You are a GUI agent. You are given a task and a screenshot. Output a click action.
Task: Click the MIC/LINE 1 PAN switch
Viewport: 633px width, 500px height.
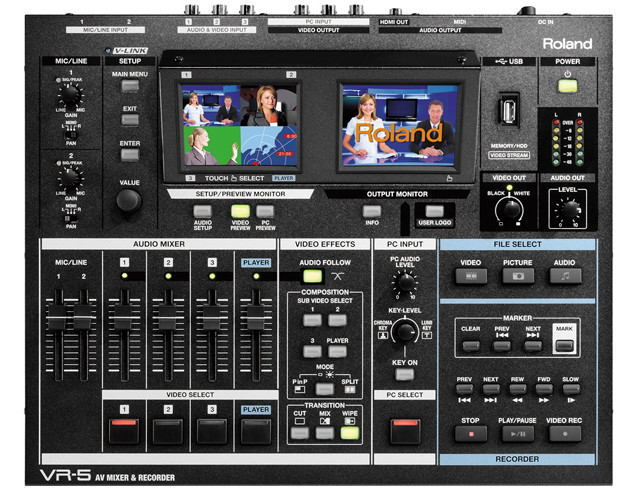[x=71, y=134]
